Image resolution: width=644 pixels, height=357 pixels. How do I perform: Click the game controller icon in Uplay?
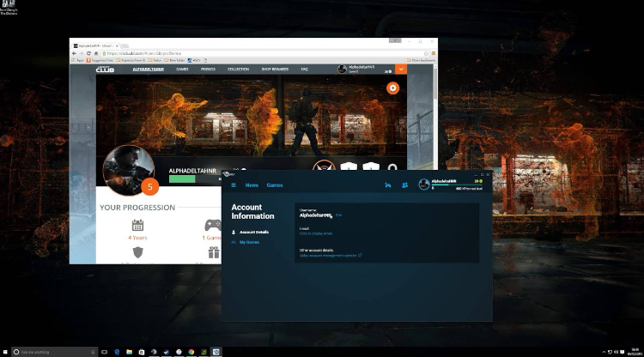388,185
